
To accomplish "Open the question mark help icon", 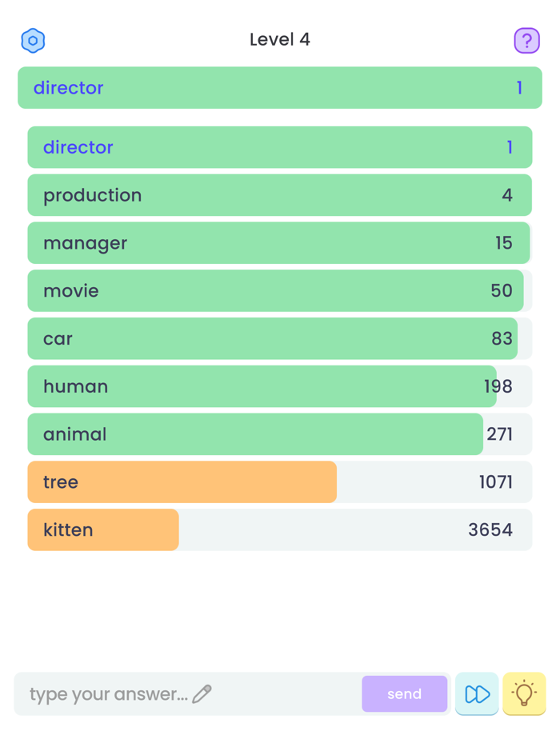I will [x=526, y=41].
